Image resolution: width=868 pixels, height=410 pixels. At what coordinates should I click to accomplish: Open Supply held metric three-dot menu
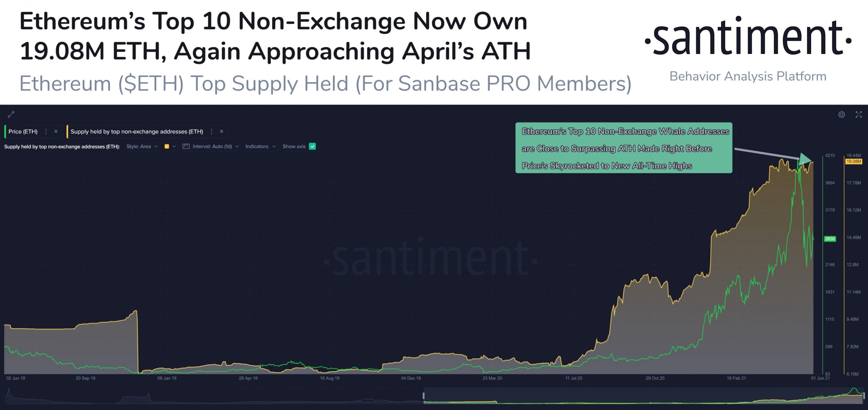(x=212, y=132)
